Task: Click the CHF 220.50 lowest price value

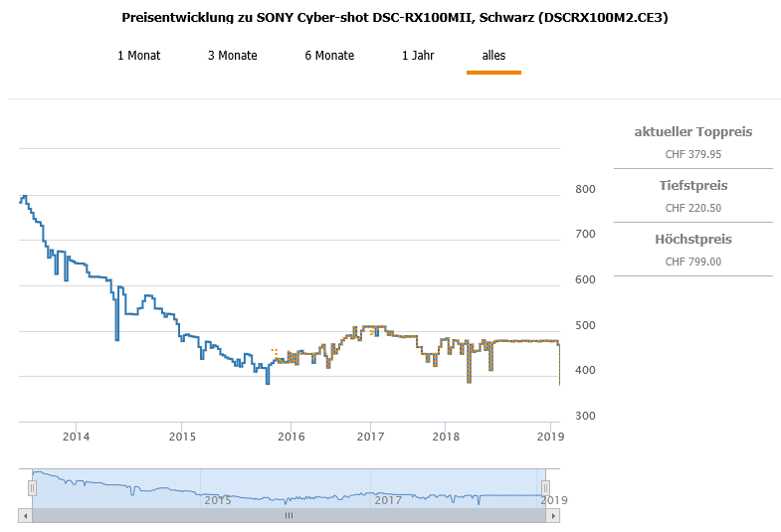Action: (x=692, y=208)
